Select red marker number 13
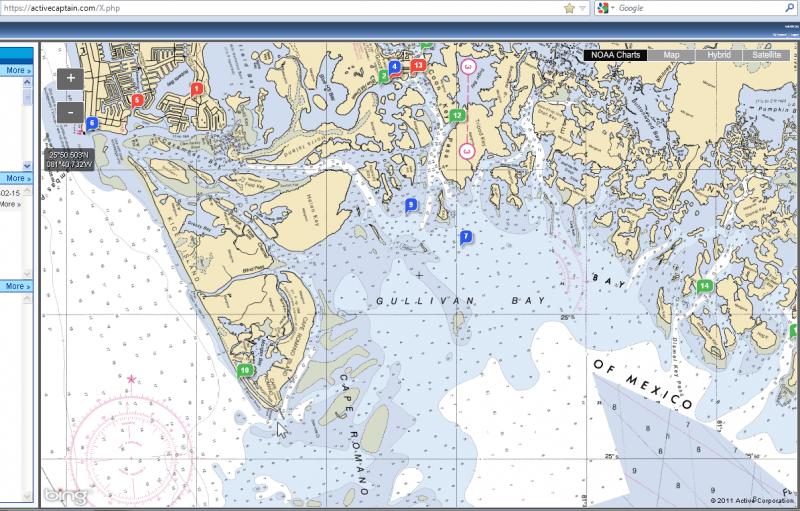This screenshot has width=800, height=511. (x=418, y=65)
